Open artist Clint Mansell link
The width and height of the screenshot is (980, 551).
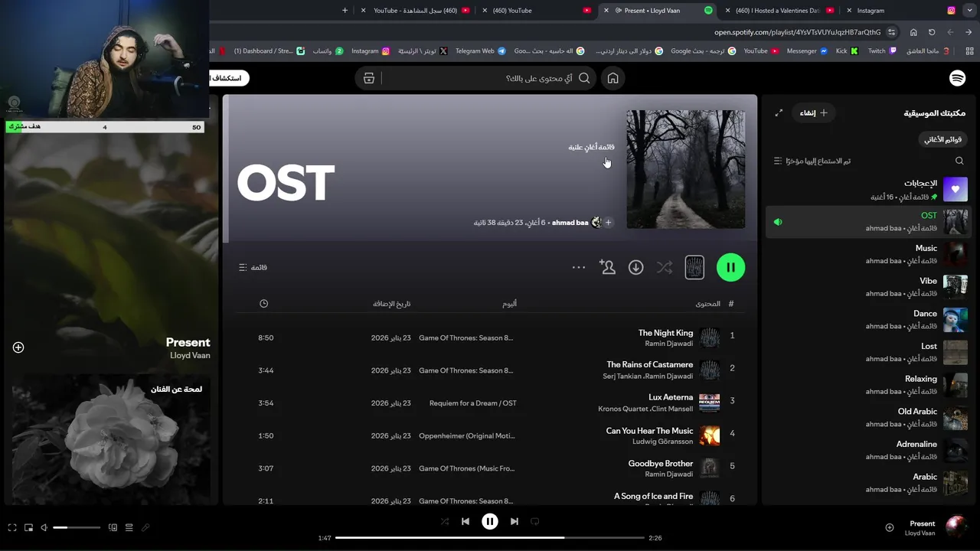pos(672,409)
